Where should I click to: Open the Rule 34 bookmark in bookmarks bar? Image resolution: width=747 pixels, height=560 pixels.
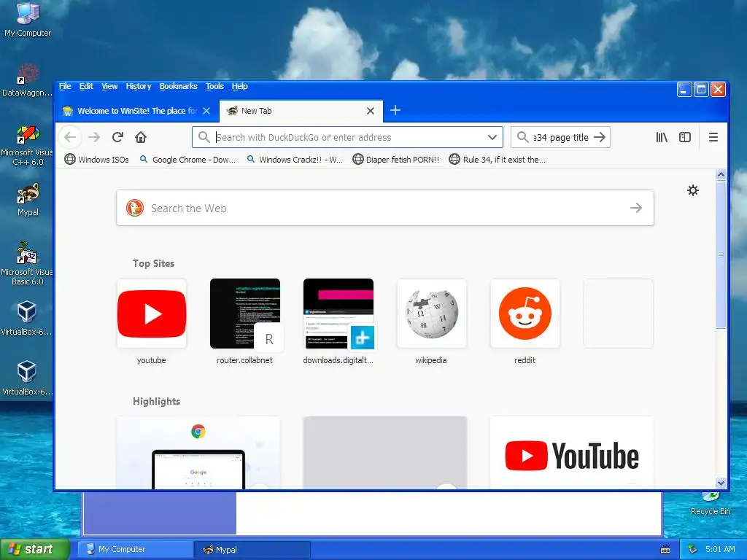[x=498, y=160]
